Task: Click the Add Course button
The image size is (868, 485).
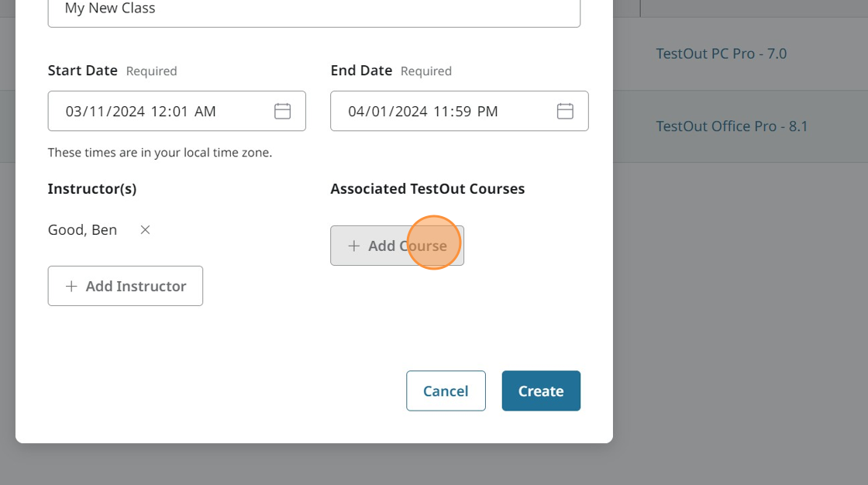Action: click(x=397, y=246)
